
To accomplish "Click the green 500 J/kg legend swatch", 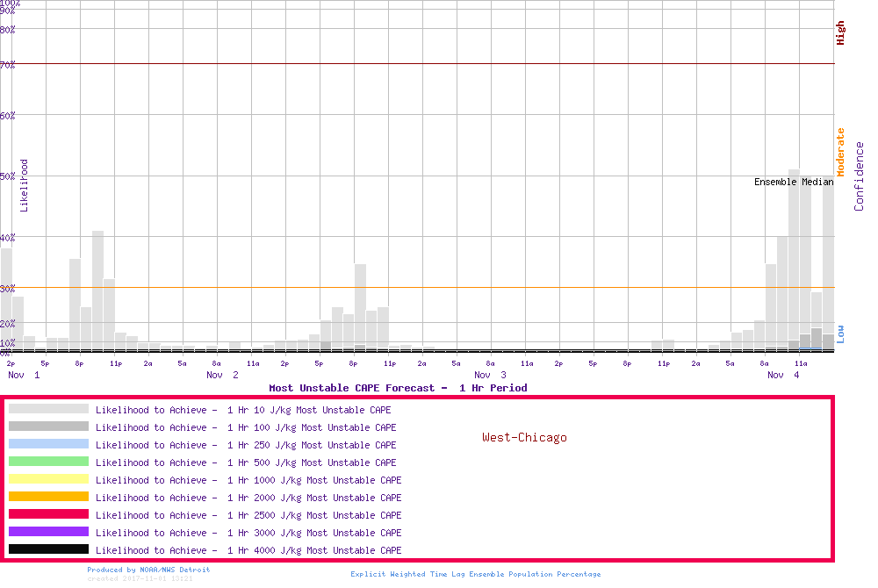I will 48,462.
